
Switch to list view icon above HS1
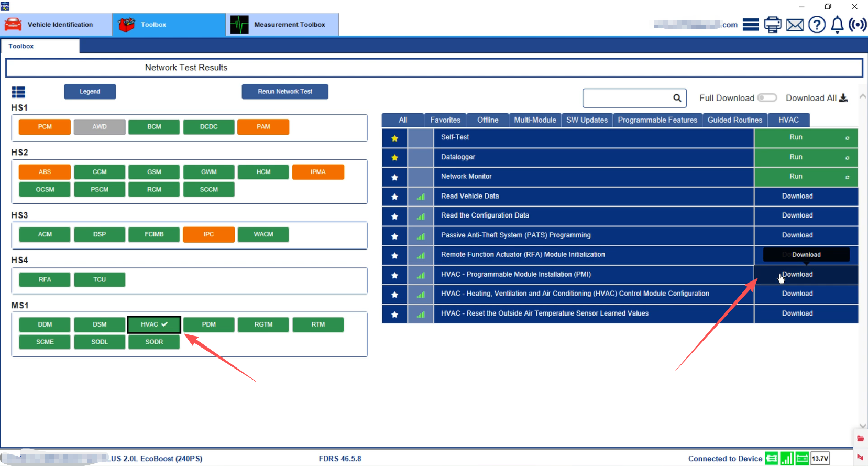(18, 92)
